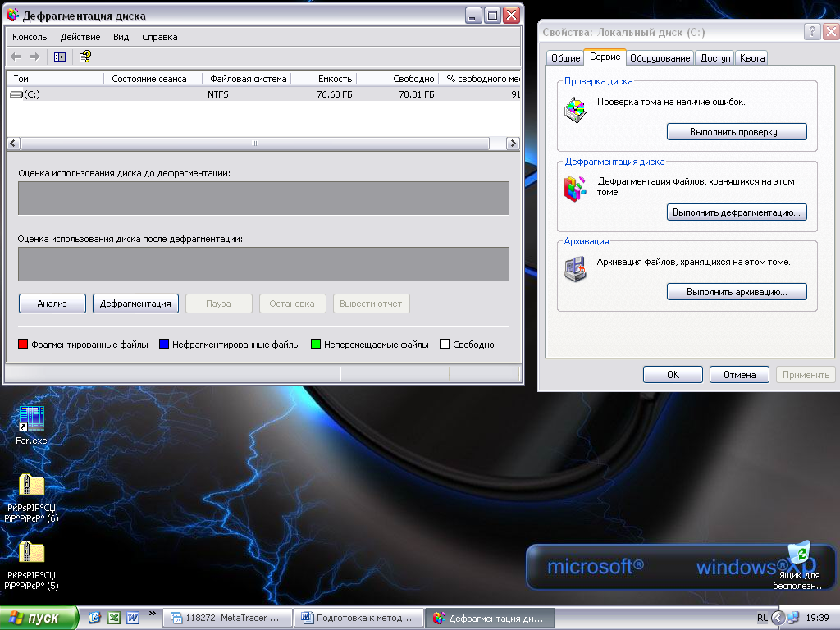Switch to the Сервис tab
The width and height of the screenshot is (840, 630).
pyautogui.click(x=605, y=57)
